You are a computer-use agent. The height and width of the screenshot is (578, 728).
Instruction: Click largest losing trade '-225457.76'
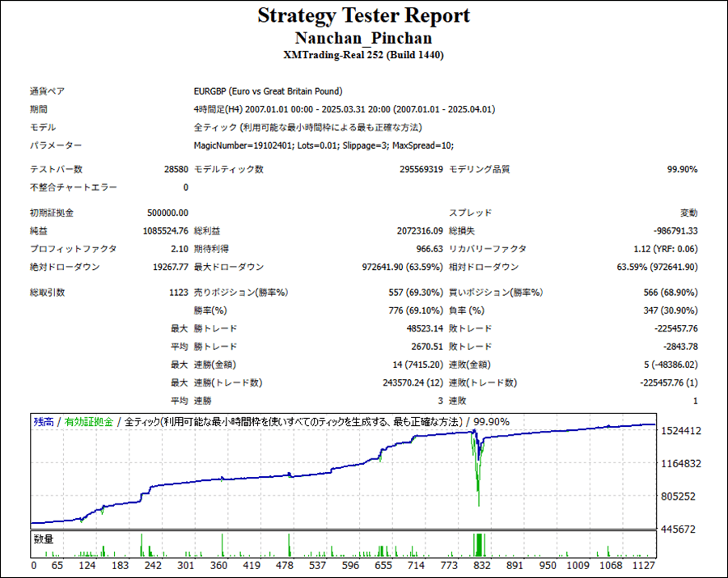coord(676,329)
